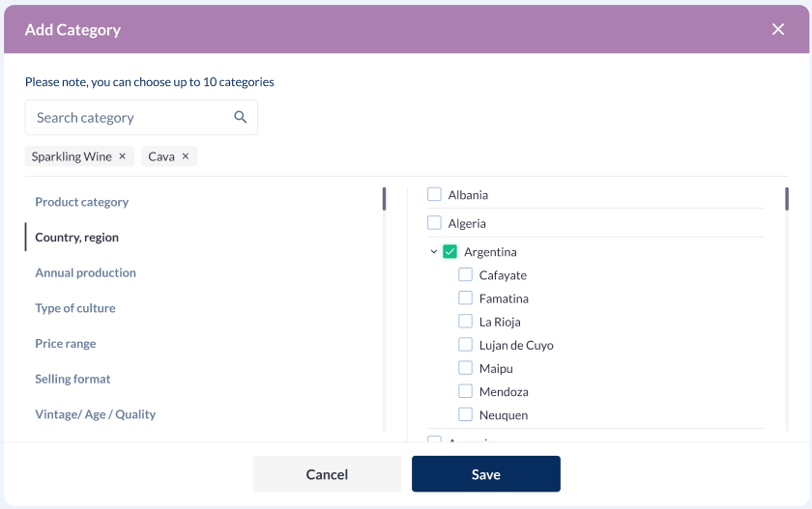Viewport: 812px width, 509px height.
Task: Check the Albania checkbox
Action: pyautogui.click(x=435, y=195)
